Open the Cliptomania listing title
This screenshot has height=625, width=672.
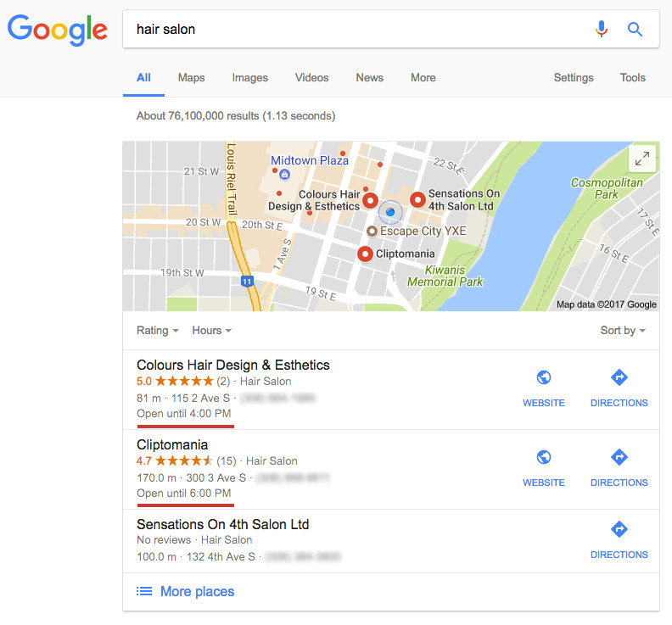[x=172, y=444]
